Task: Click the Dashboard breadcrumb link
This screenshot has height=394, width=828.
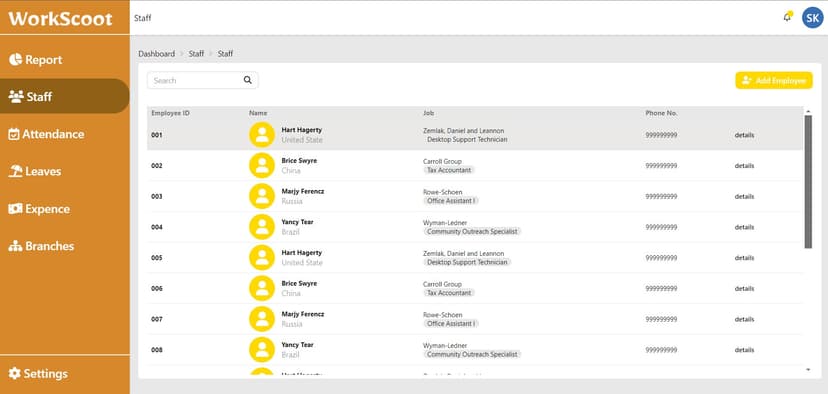Action: [156, 54]
